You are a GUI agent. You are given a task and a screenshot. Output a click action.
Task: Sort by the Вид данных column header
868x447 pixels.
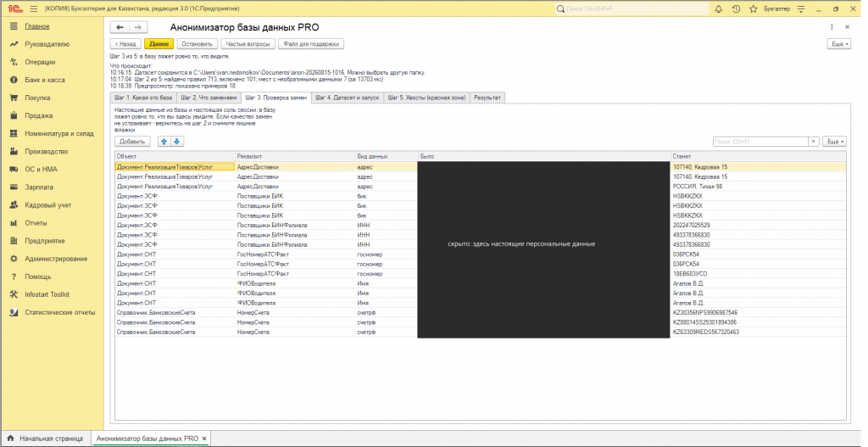coord(387,156)
